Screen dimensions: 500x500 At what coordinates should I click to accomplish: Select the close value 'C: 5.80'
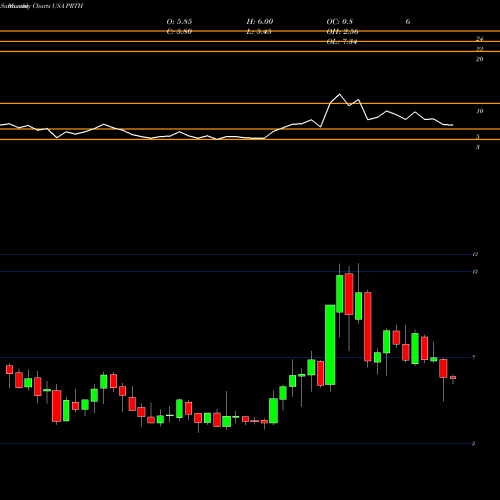(179, 32)
